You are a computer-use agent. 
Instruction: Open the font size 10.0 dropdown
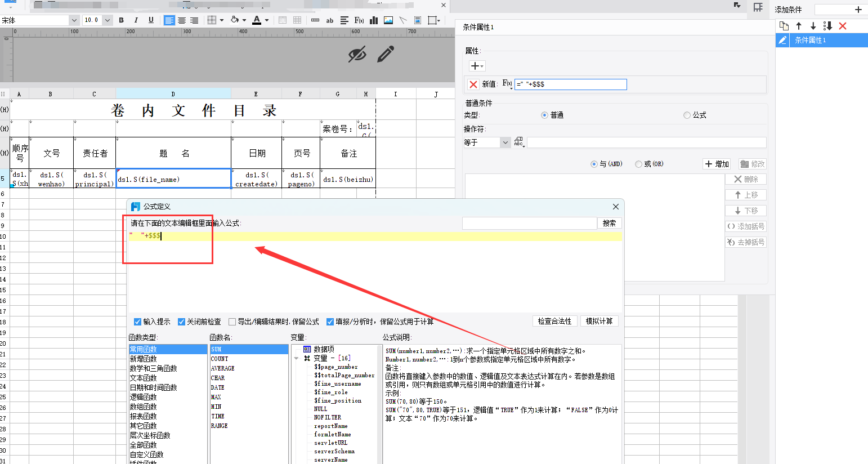click(x=108, y=20)
